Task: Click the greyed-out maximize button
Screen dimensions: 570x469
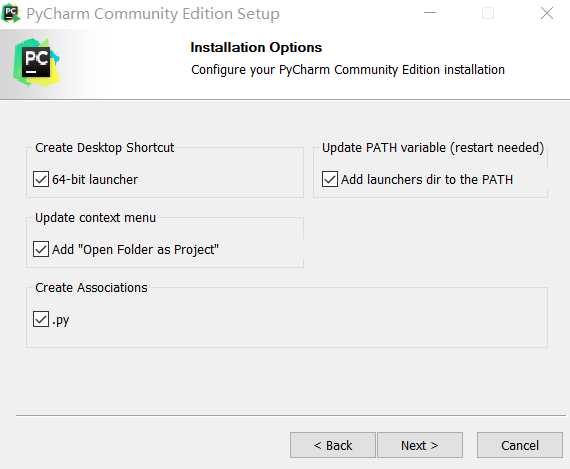Action: (x=487, y=13)
